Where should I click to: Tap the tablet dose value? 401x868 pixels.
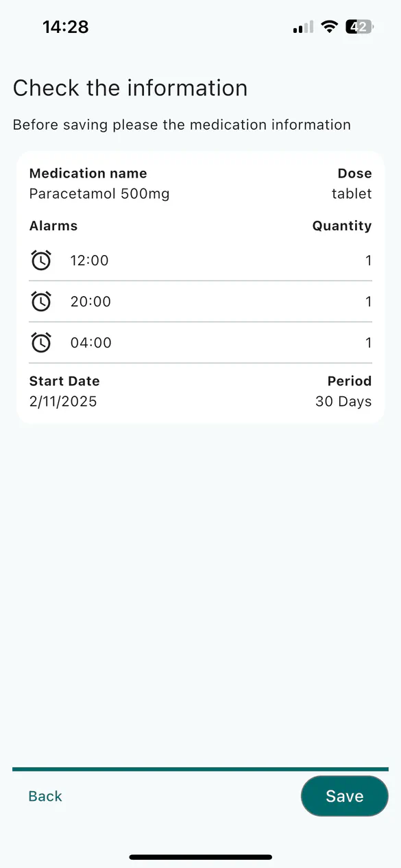[x=352, y=194]
